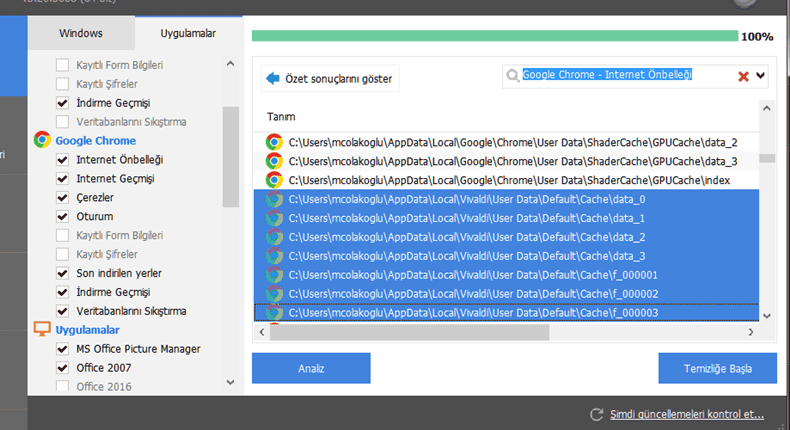Screen dimensions: 790x430
Task: Clear the search with the red X
Action: [743, 76]
